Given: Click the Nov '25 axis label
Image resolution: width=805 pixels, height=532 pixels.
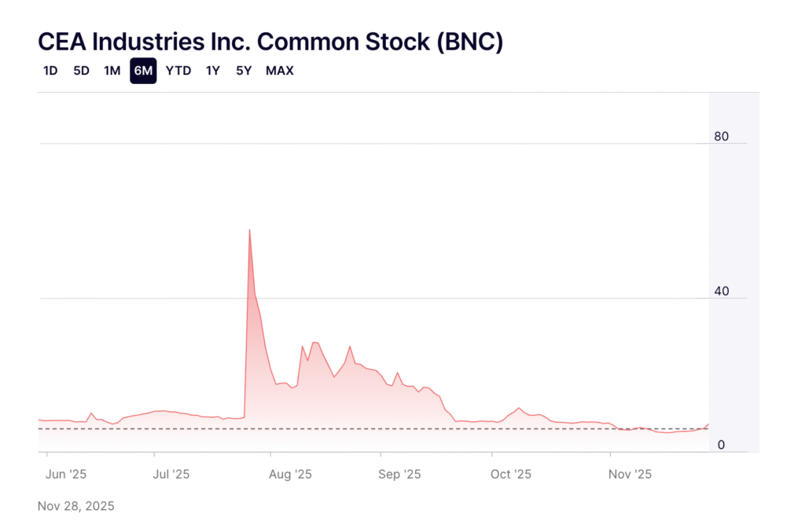Looking at the screenshot, I should [630, 475].
